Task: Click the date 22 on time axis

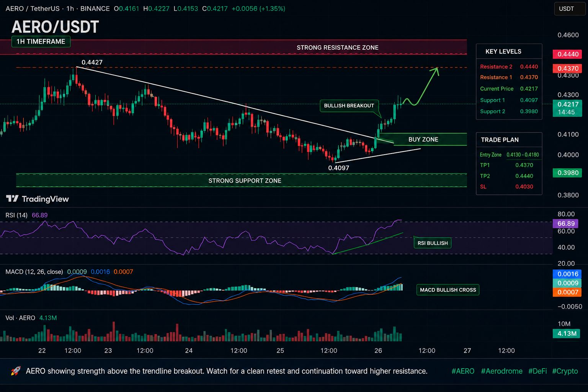Action: (x=42, y=351)
